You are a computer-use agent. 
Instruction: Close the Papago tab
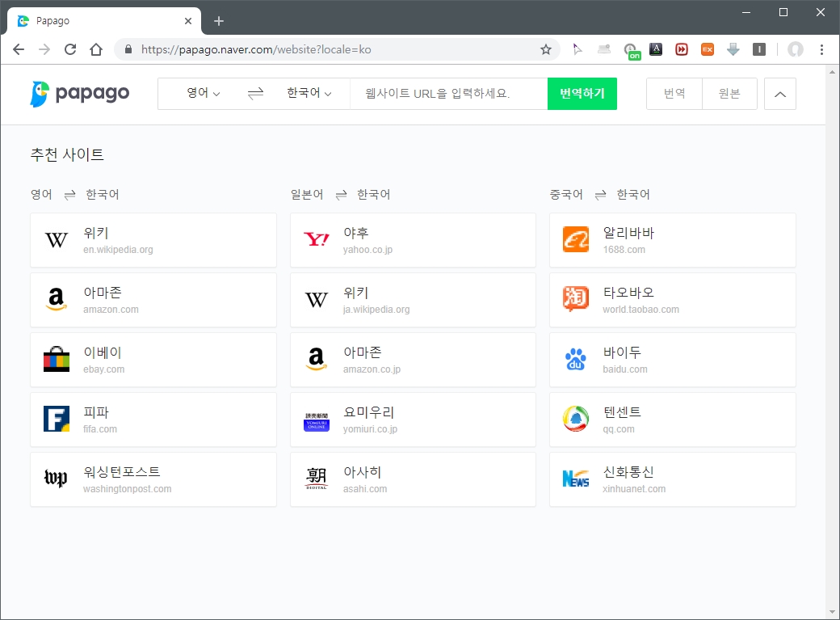click(188, 21)
